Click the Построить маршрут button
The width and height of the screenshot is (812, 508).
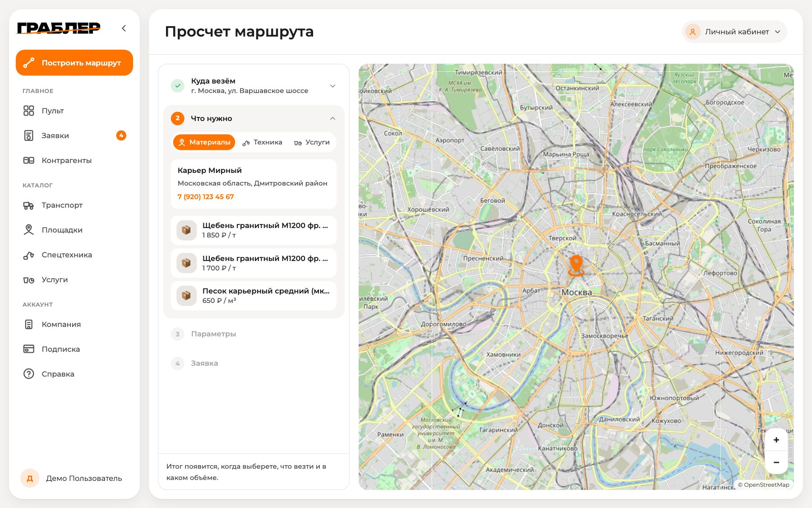(74, 63)
